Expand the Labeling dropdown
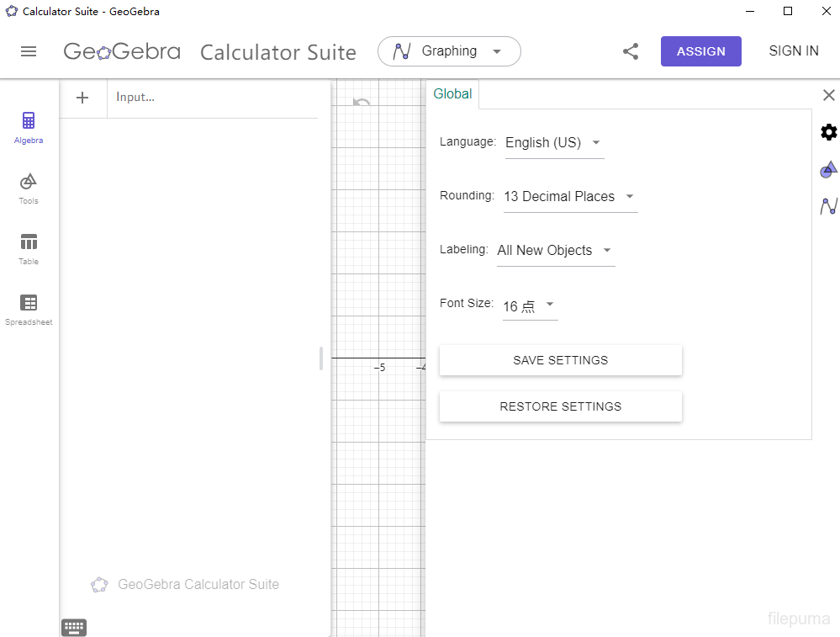Image resolution: width=840 pixels, height=637 pixels. [x=555, y=251]
